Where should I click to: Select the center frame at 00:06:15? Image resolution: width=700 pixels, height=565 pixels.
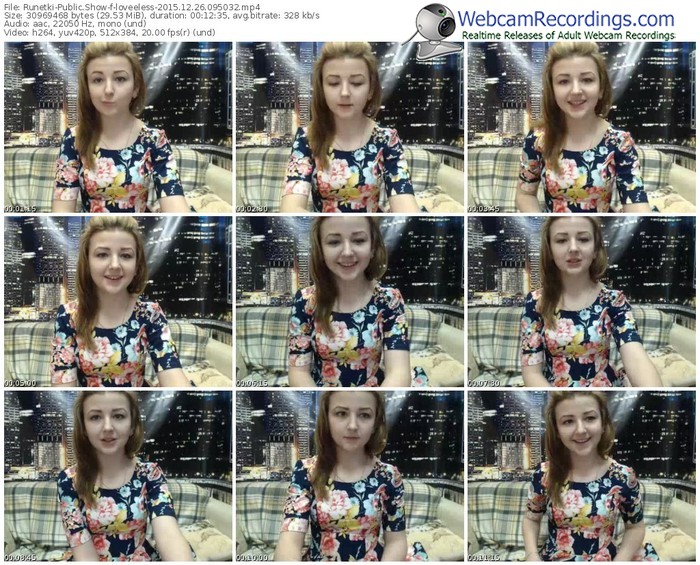349,301
